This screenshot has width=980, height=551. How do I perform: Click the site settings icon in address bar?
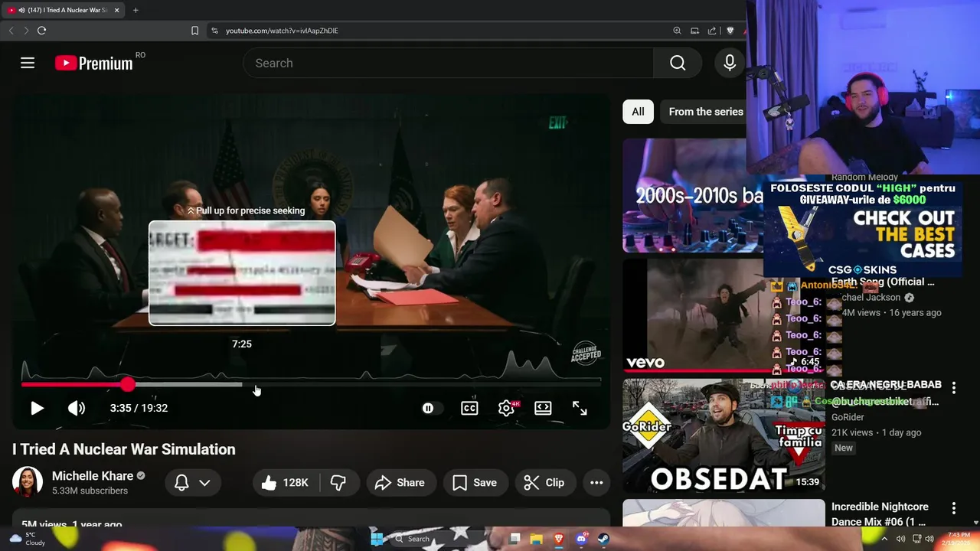(x=214, y=31)
